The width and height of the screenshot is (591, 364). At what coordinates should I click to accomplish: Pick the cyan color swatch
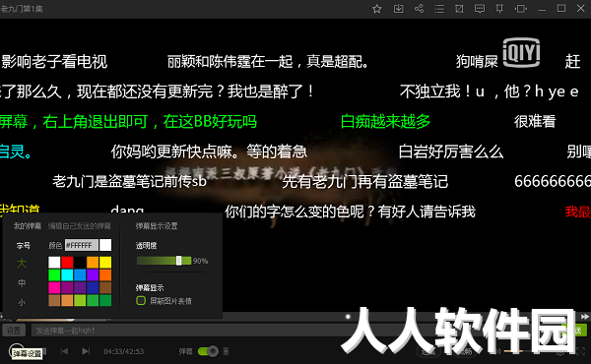coord(67,275)
